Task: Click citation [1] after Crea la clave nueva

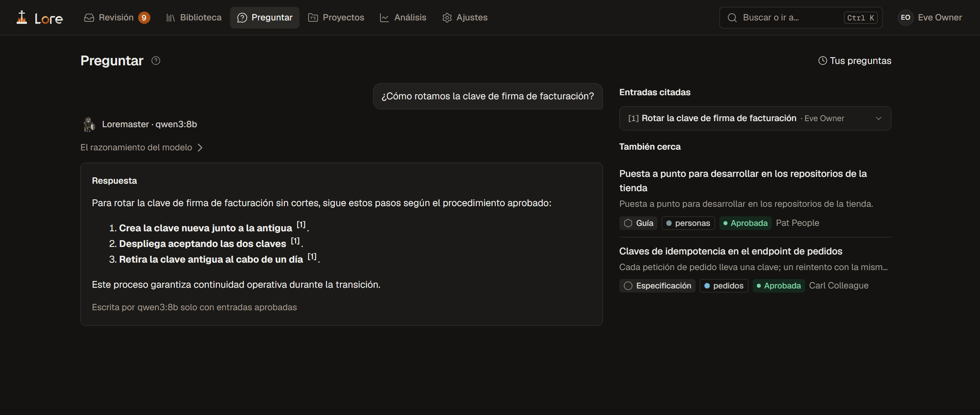Action: (x=301, y=225)
